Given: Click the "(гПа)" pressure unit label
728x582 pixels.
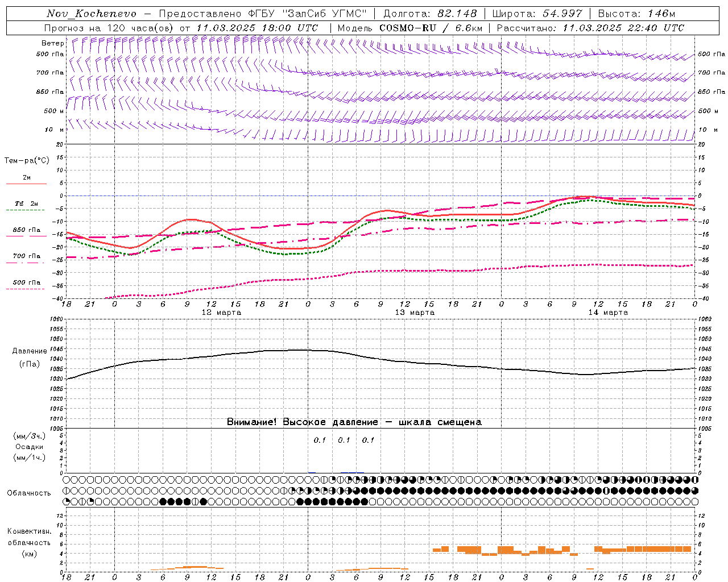Looking at the screenshot, I should pyautogui.click(x=30, y=364).
